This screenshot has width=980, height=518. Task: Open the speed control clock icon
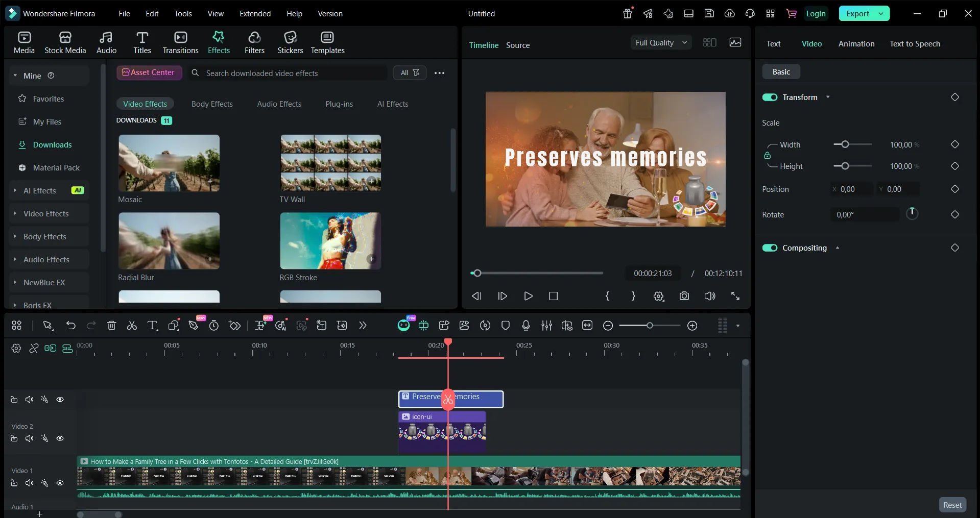(214, 326)
